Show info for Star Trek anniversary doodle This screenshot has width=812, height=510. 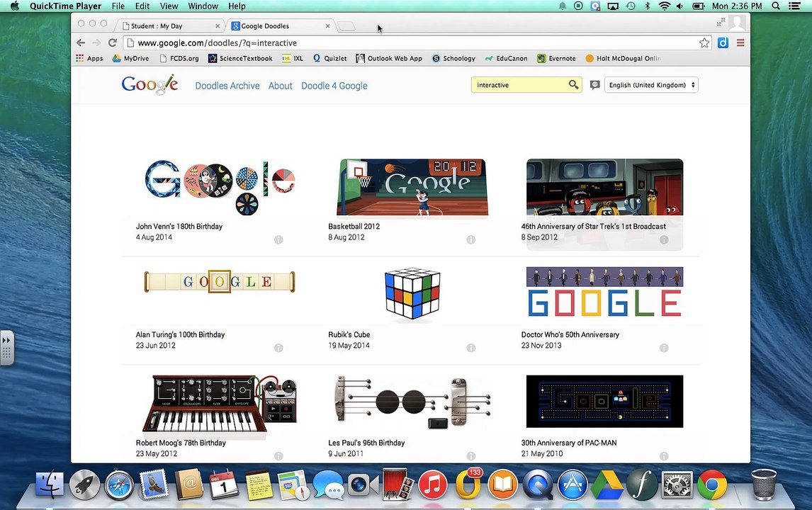point(664,239)
